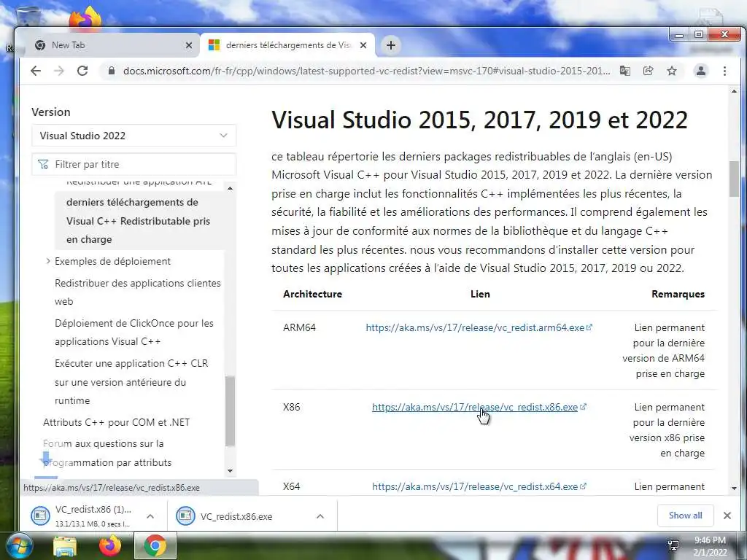Click sidebar scrollbar down arrow
The height and width of the screenshot is (560, 747).
coord(230,471)
